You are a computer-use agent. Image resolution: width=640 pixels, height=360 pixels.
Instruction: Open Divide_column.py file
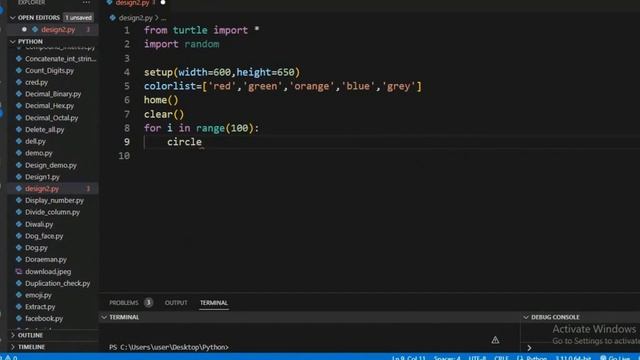[x=52, y=212]
